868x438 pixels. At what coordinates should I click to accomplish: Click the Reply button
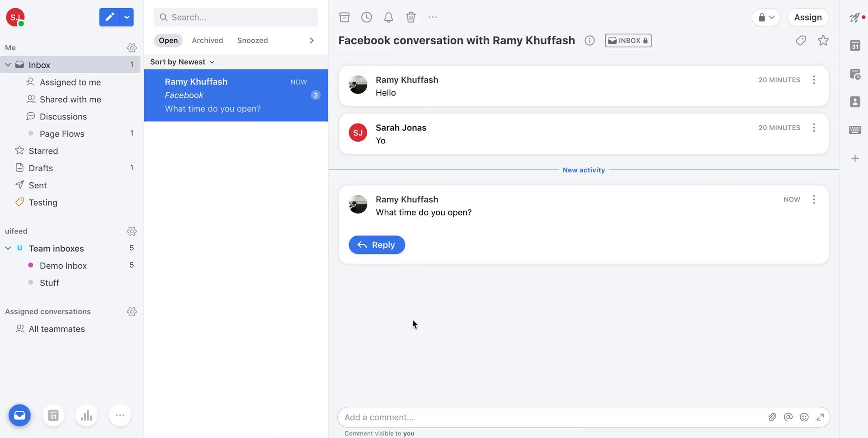[377, 245]
